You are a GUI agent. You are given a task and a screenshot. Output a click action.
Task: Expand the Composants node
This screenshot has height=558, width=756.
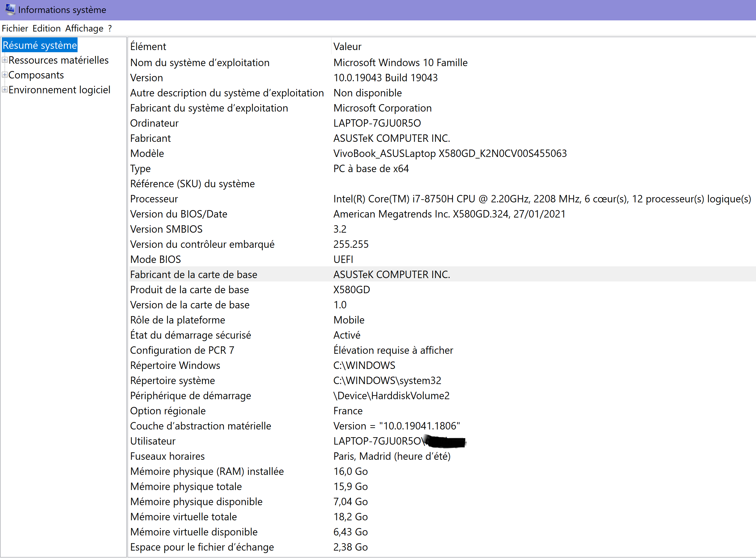[5, 75]
